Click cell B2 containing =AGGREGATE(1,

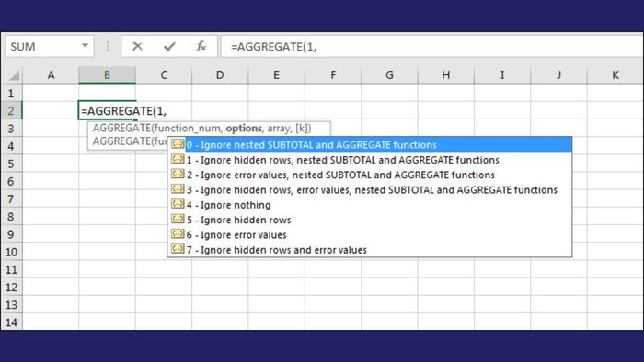(x=108, y=110)
